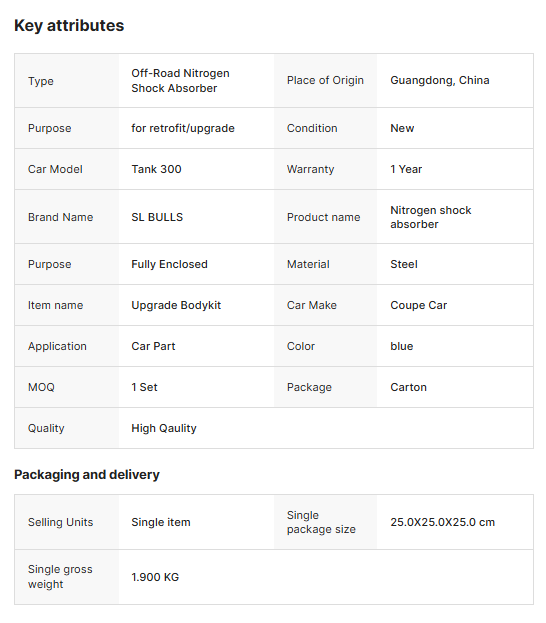Click the 25.0X25.0X25.0 cm package size
The image size is (546, 623).
point(443,522)
